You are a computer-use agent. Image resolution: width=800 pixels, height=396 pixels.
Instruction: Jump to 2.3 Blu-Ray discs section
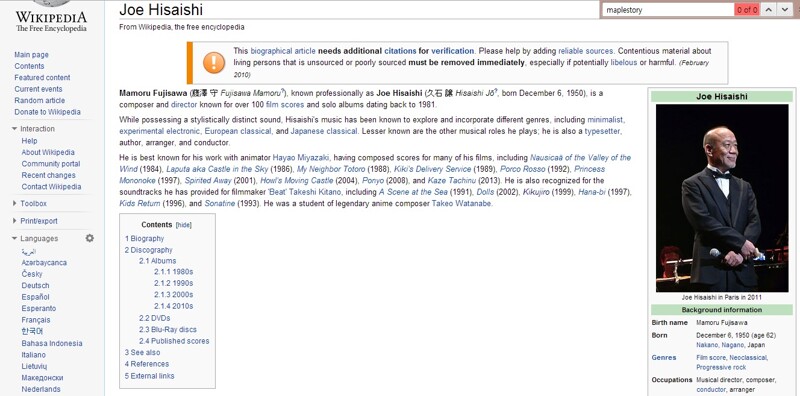(168, 330)
